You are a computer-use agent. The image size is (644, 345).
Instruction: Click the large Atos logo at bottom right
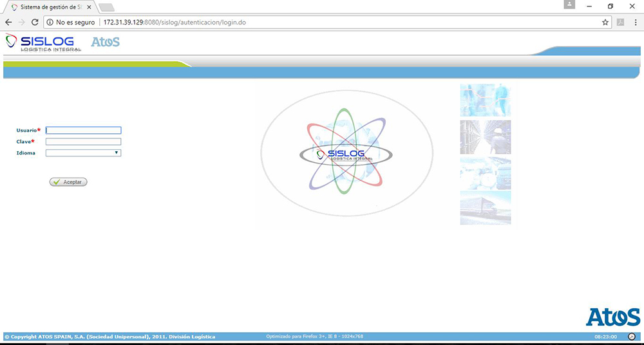click(613, 317)
